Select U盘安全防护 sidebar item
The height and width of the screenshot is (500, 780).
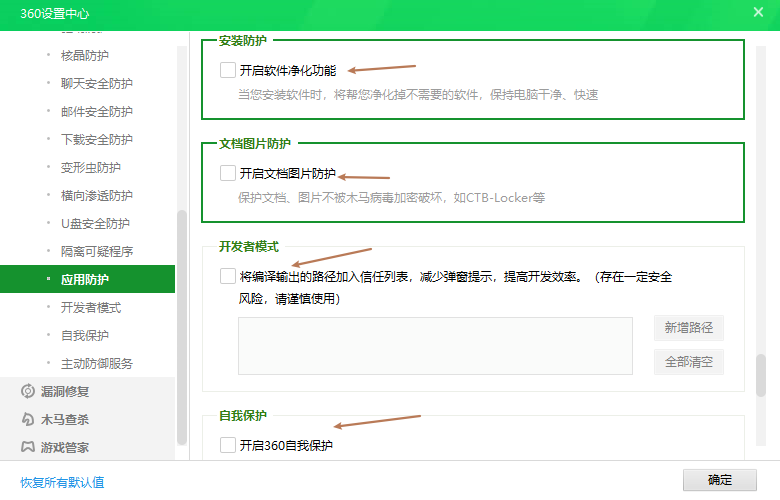coord(95,223)
